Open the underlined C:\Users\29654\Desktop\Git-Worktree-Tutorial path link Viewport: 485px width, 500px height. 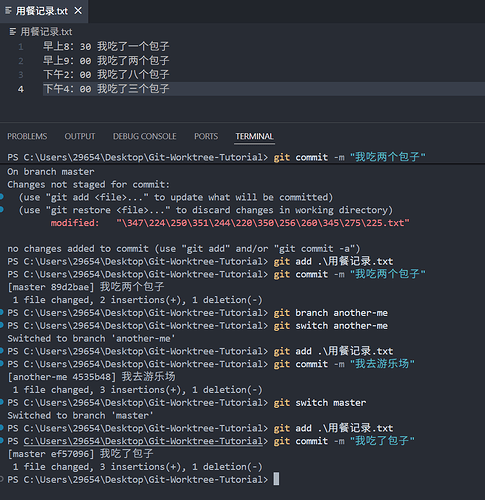click(143, 441)
